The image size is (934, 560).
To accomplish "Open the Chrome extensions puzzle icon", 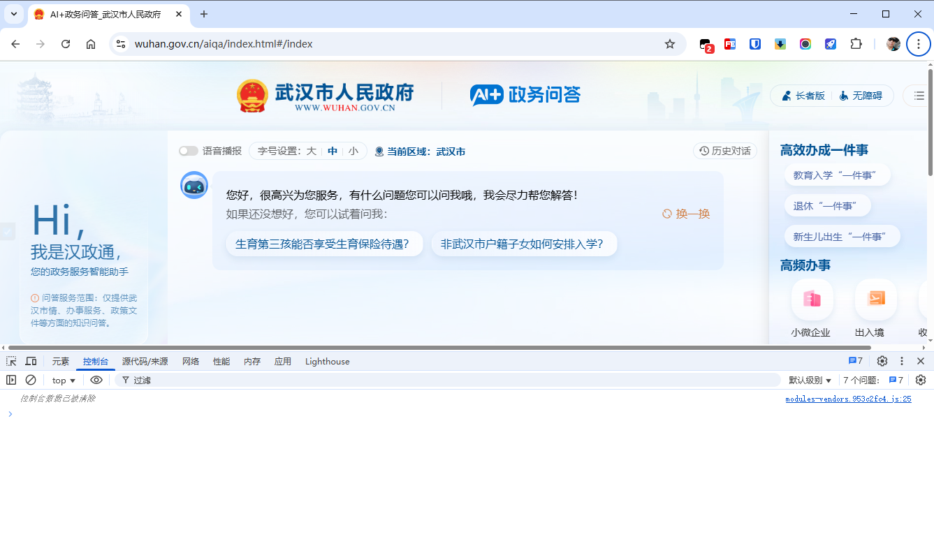I will click(856, 43).
